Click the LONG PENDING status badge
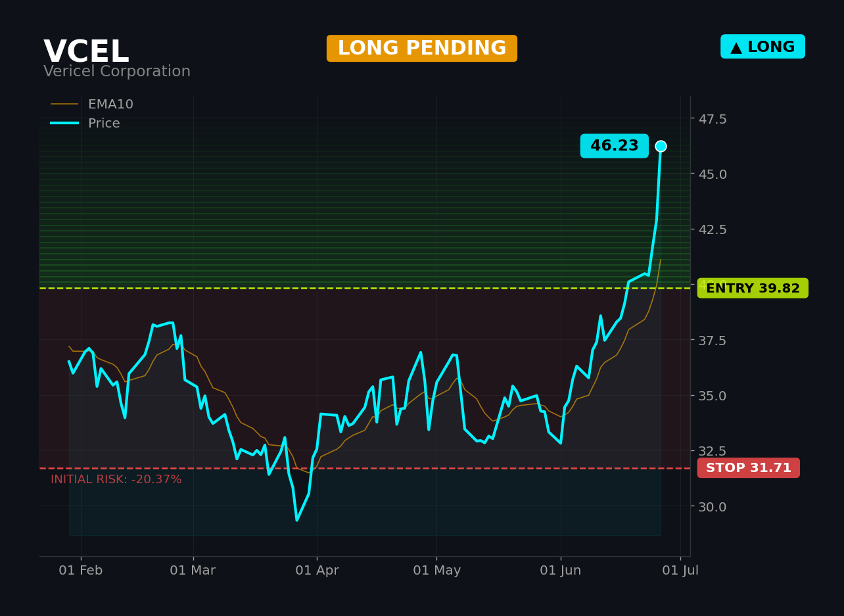The width and height of the screenshot is (844, 616). click(x=422, y=49)
